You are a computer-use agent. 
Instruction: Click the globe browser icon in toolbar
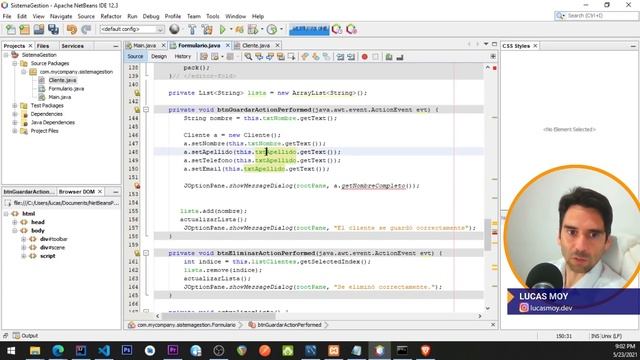(x=174, y=29)
